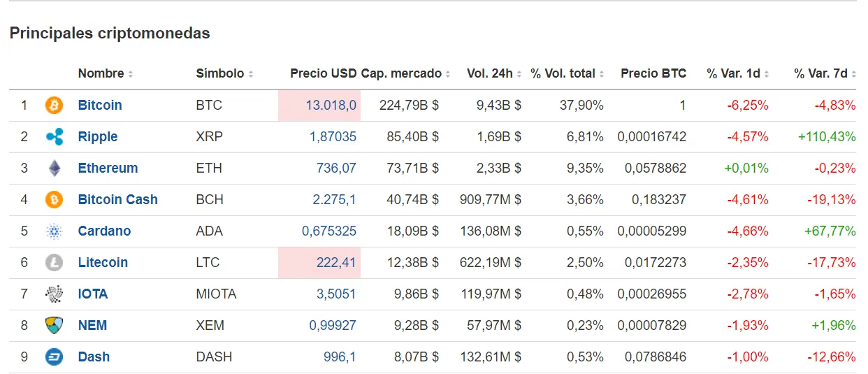Click 7d change +110,43%
The height and width of the screenshot is (374, 868).
pos(827,137)
